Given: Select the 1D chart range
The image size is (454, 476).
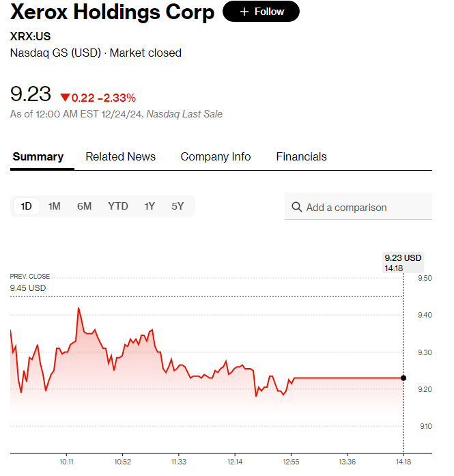Looking at the screenshot, I should coord(27,206).
